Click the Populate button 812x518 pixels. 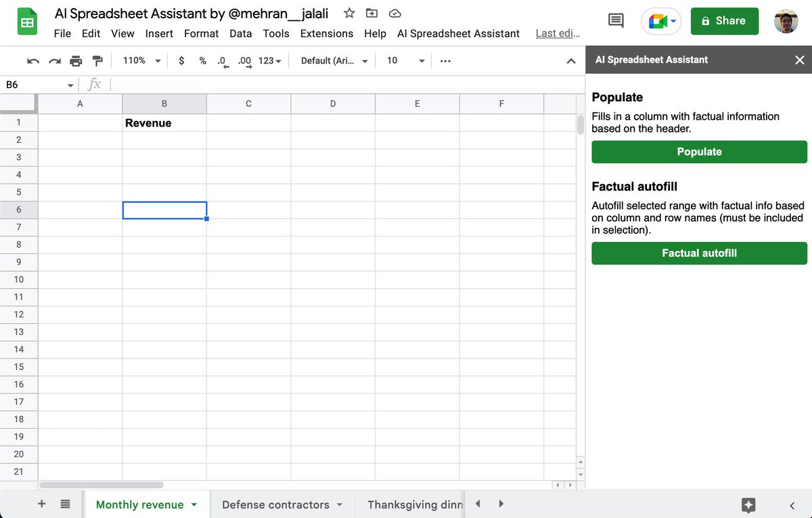(x=699, y=151)
